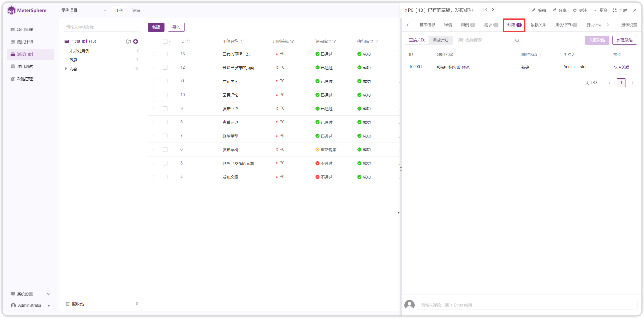Check the select-all checkbox in header

[x=165, y=41]
